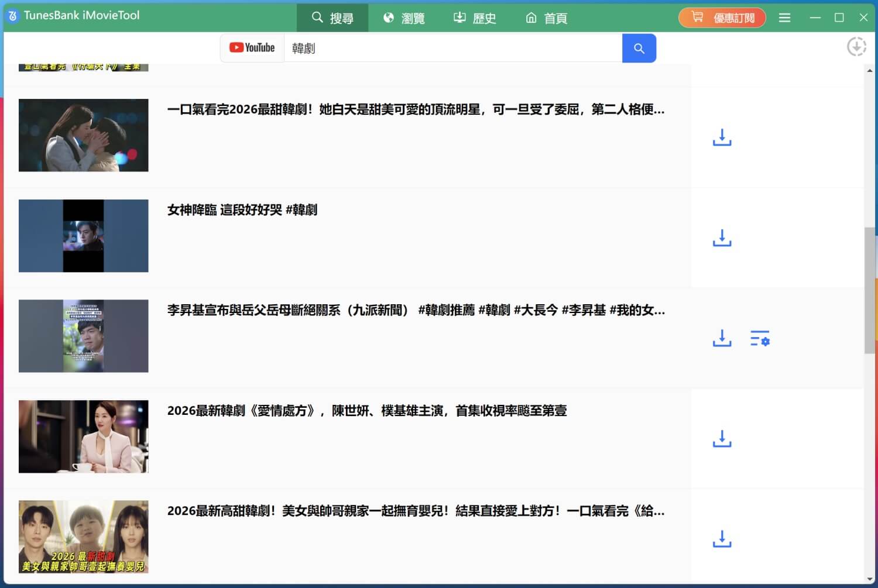Open the 瀏覽 browse section
The height and width of the screenshot is (588, 878).
tap(403, 18)
